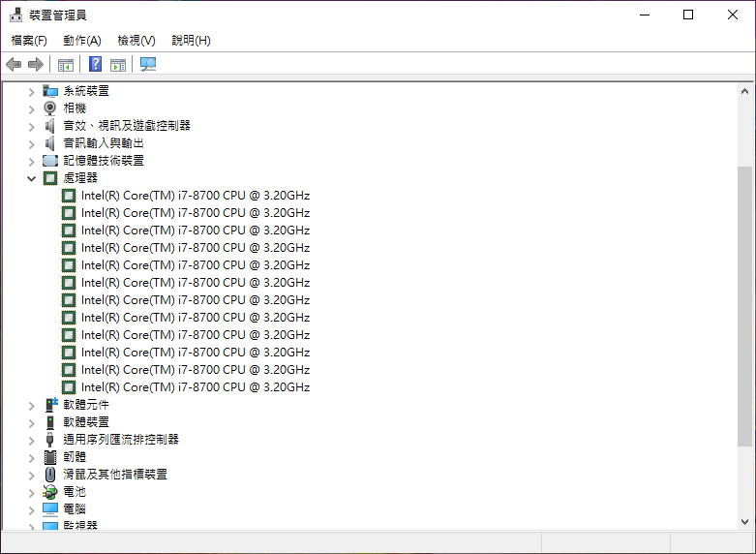Click the 軟體裝置 icon

(50, 422)
